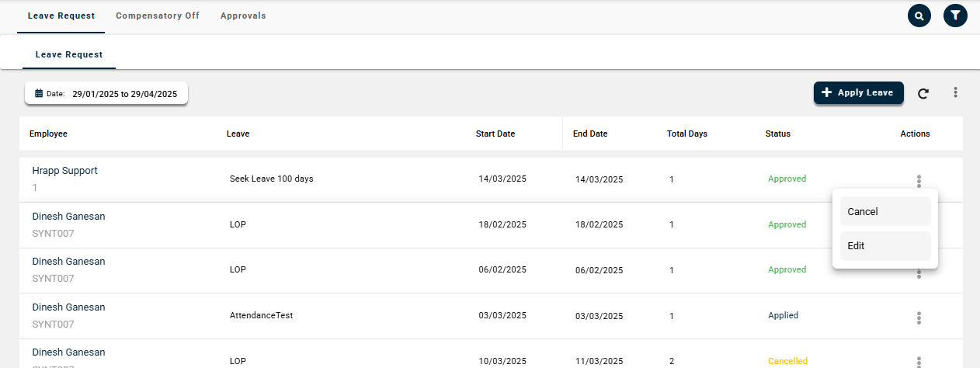This screenshot has width=980, height=368.
Task: Click actions menu dots for Hrapp Support row
Action: coord(919,181)
